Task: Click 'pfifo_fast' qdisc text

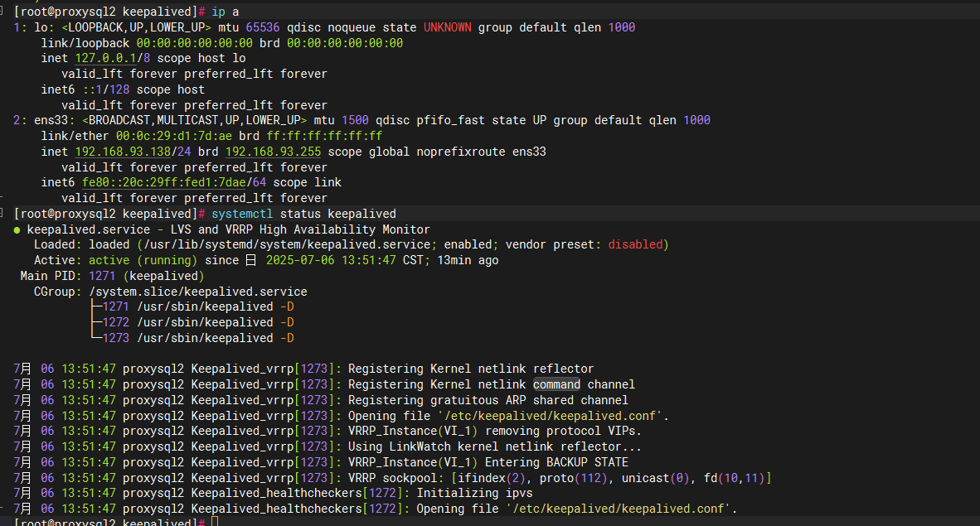Action: pos(451,120)
